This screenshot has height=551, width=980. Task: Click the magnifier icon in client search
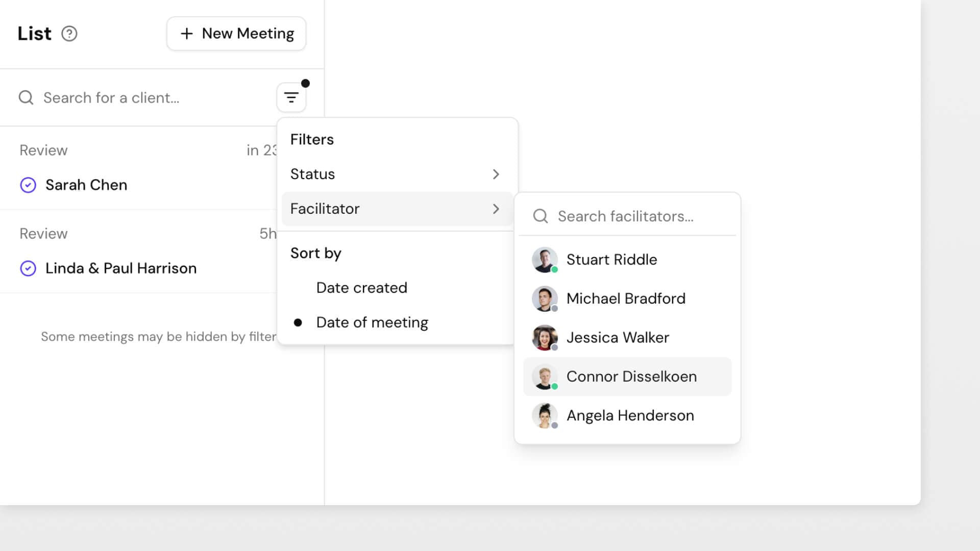point(26,97)
